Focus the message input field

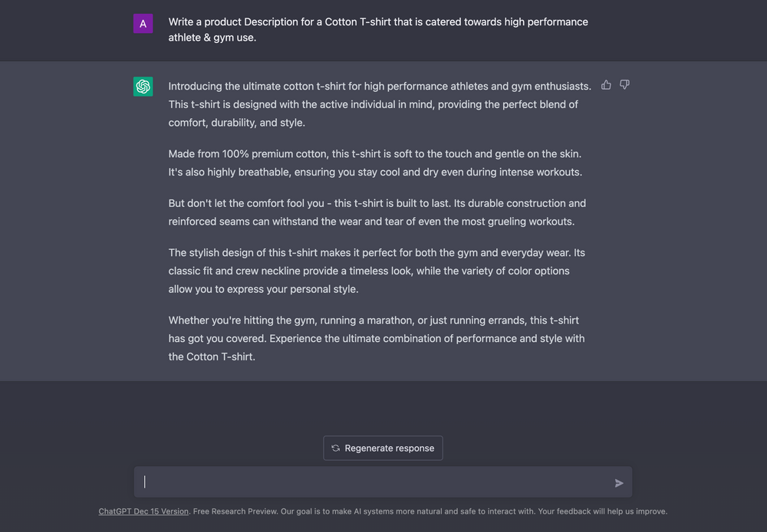pos(376,482)
